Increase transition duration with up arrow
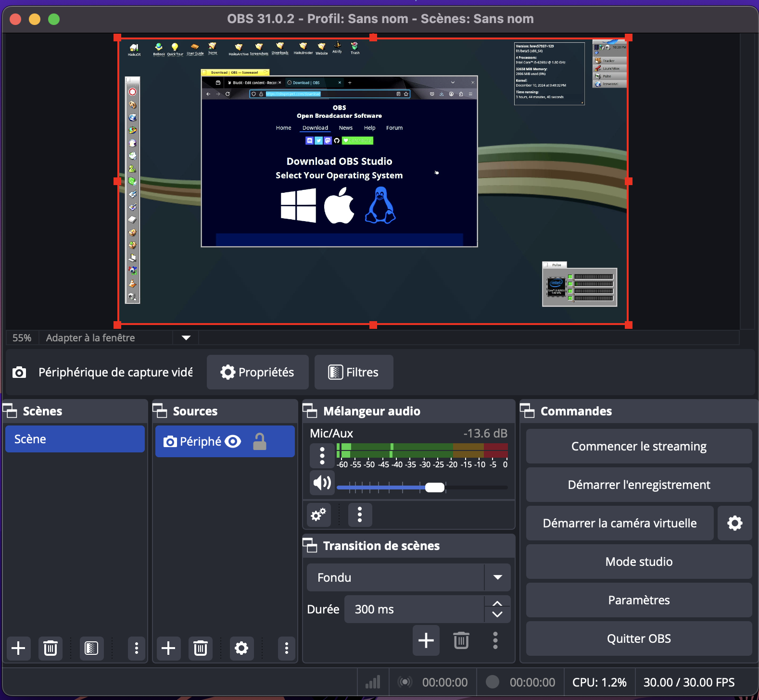 tap(497, 603)
